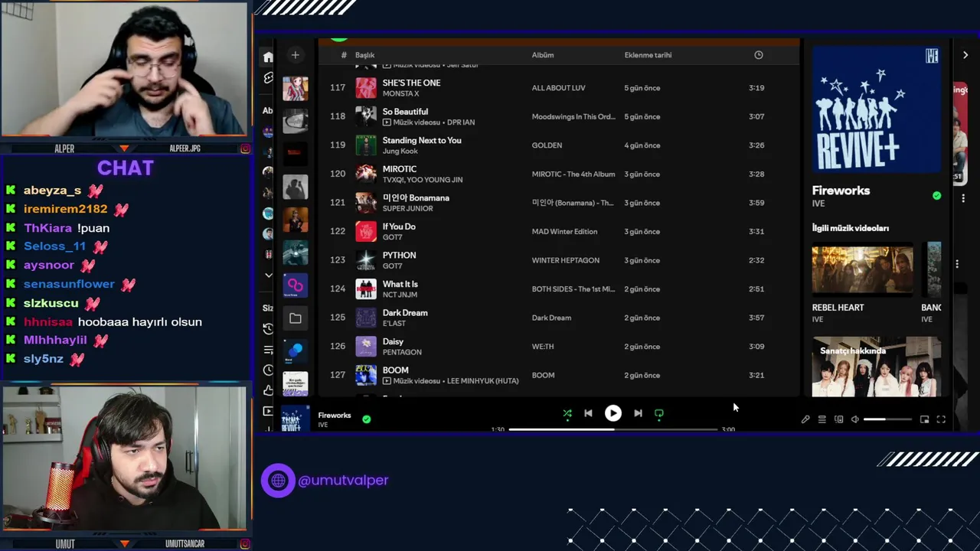Viewport: 980px width, 551px height.
Task: Open the REVIVE+ album artwork in right panel
Action: point(877,109)
